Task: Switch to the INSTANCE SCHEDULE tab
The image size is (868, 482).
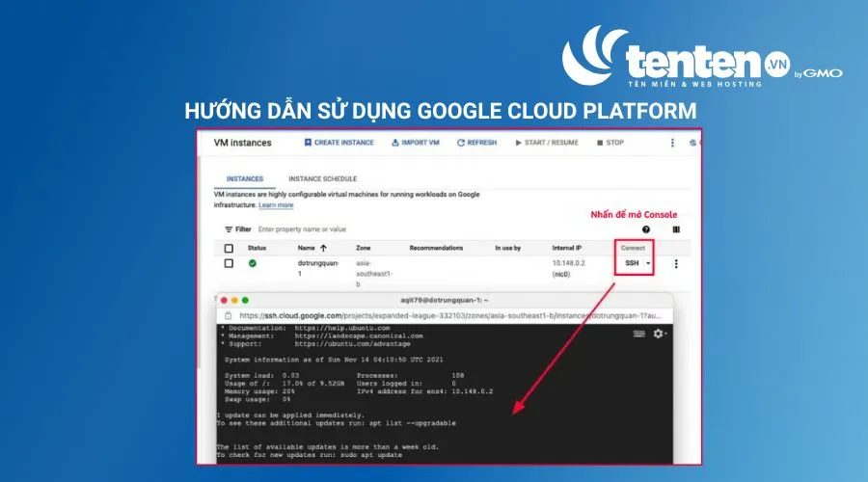Action: tap(323, 178)
